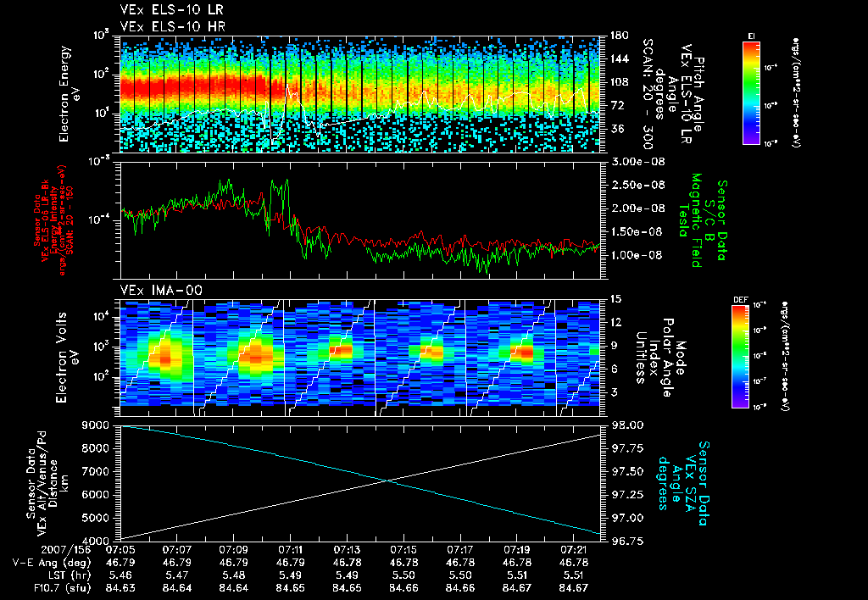Click the 07:17 time tick label

[460, 550]
